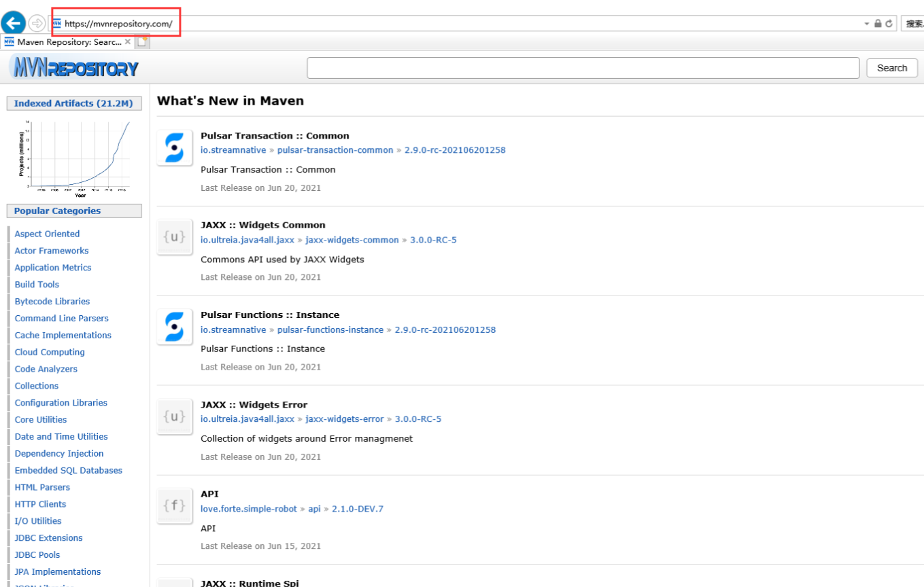Open Indexed Artifacts (21.2M) heading link
924x587 pixels.
[74, 103]
